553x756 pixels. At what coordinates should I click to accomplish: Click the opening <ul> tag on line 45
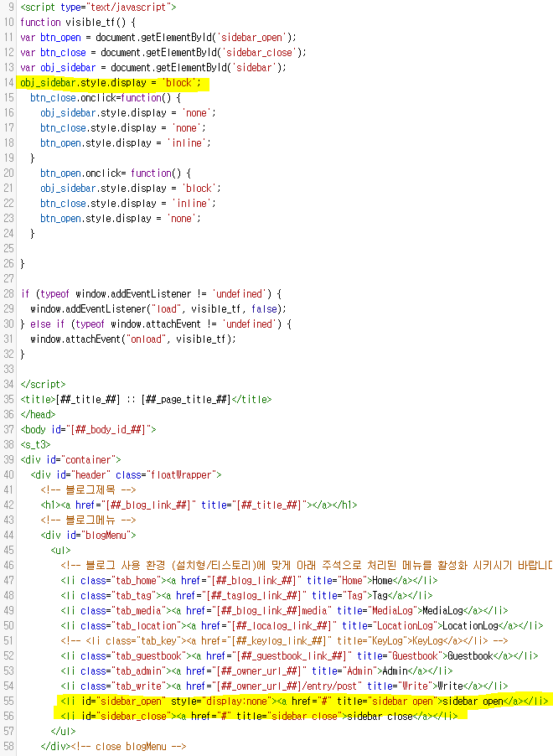[x=61, y=550]
